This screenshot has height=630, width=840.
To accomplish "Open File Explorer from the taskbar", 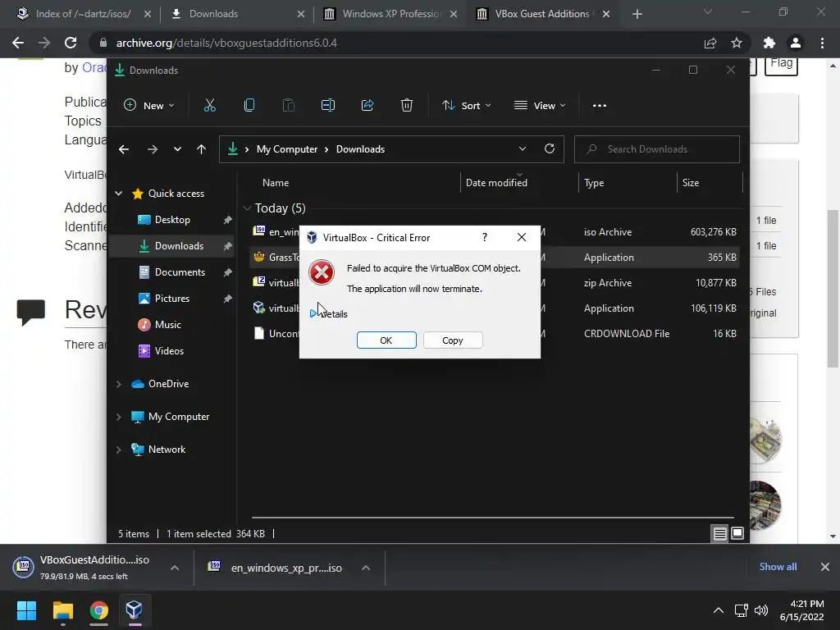I will [62, 610].
